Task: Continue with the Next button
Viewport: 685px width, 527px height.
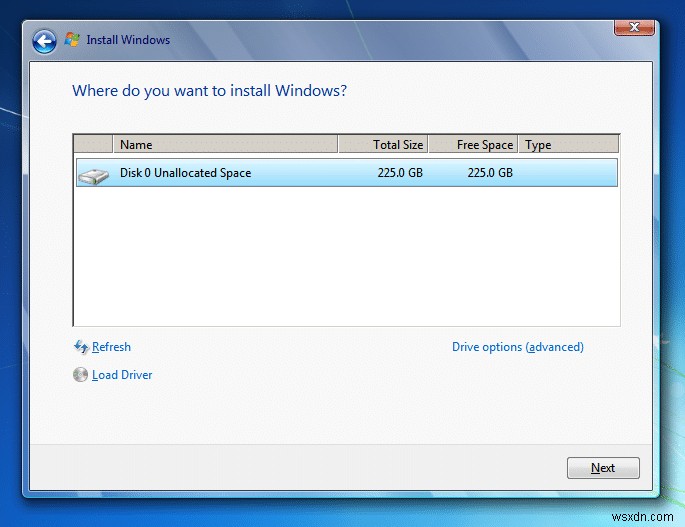Action: click(x=603, y=468)
